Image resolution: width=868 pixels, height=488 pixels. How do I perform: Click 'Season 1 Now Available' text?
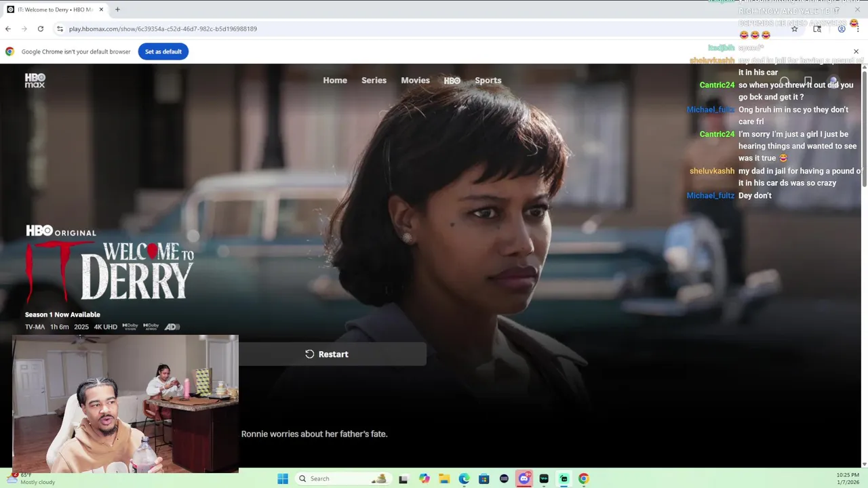(62, 314)
